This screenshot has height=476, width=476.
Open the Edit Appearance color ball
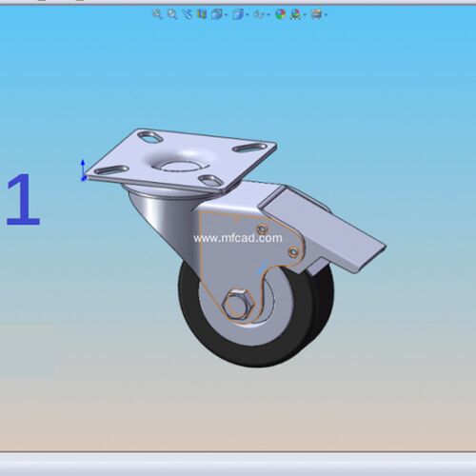281,14
